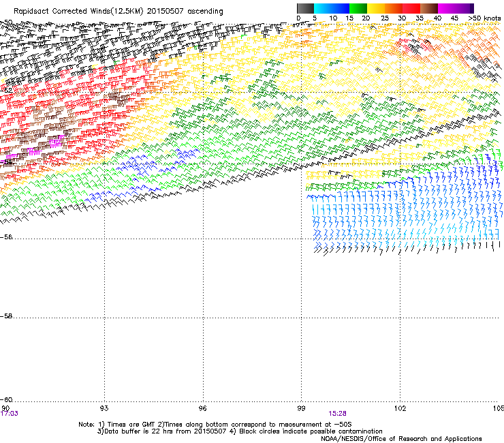
Task: Click longitude label '99' on bottom axis
Action: point(301,408)
